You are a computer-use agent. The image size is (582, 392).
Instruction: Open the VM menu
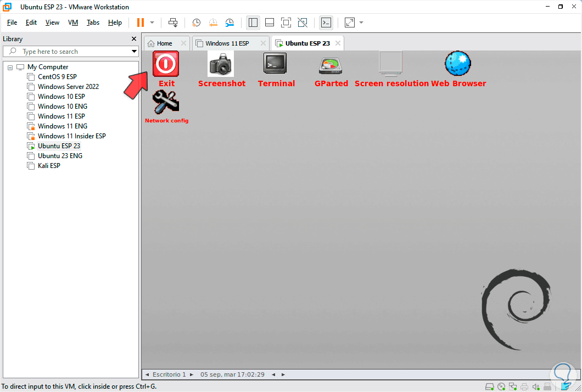point(73,23)
